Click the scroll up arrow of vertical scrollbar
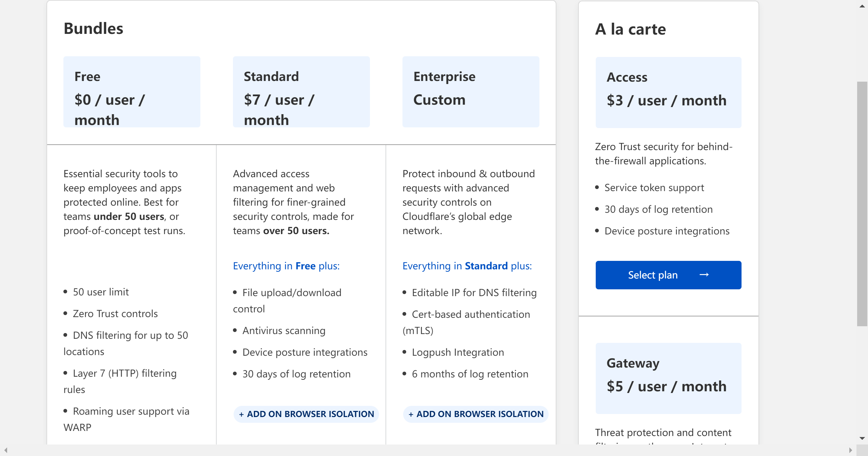 pos(862,6)
